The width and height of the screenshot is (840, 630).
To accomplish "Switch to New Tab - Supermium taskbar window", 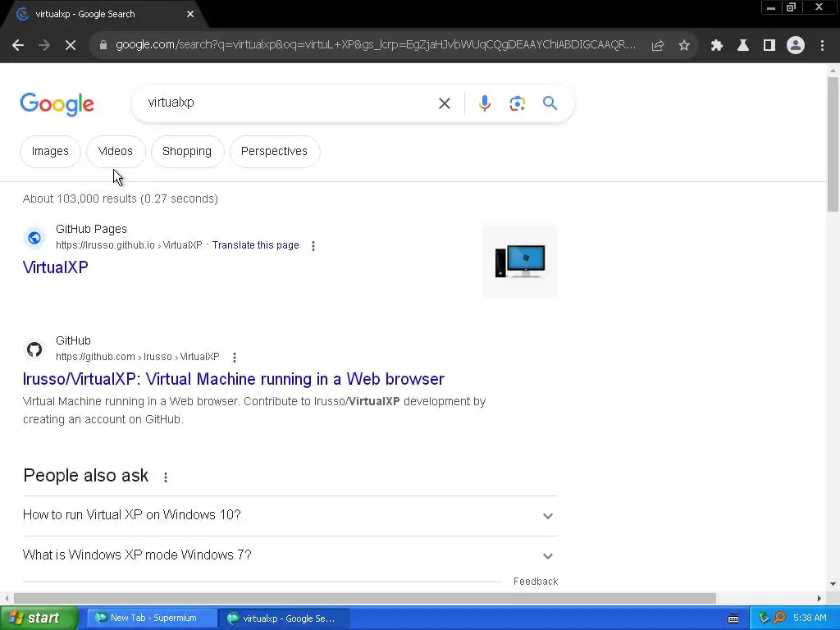I will pos(151,619).
